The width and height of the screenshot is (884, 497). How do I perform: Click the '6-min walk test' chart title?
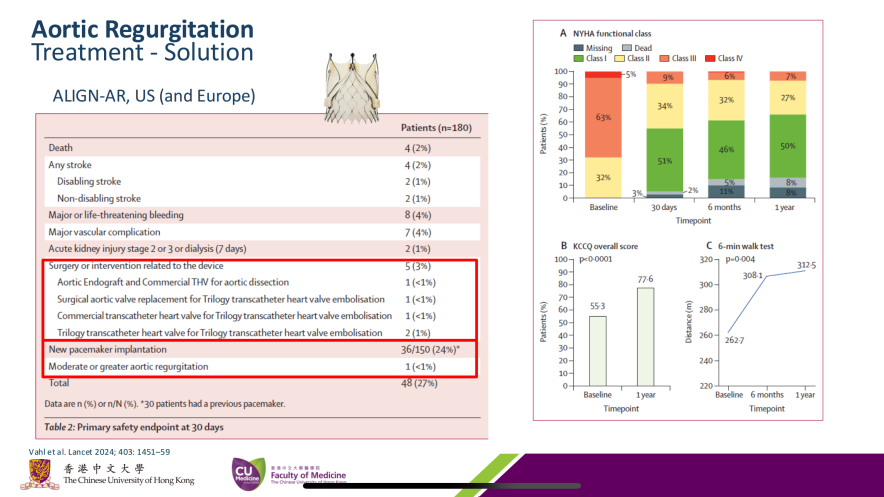(746, 246)
